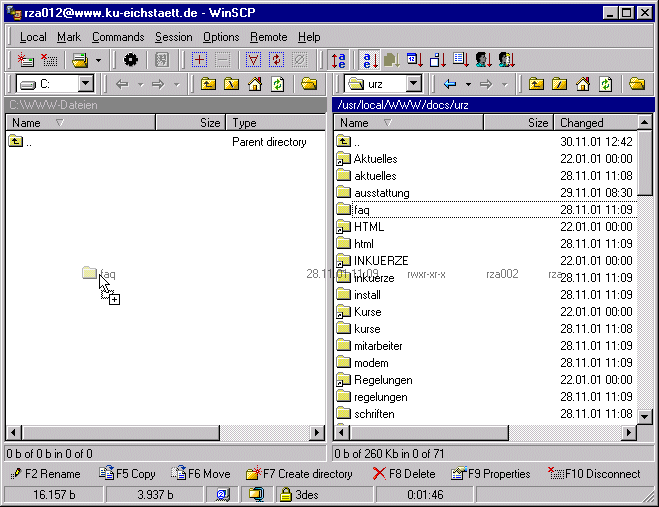The image size is (659, 507).
Task: Click the Close session toolbar icon
Action: pos(49,60)
